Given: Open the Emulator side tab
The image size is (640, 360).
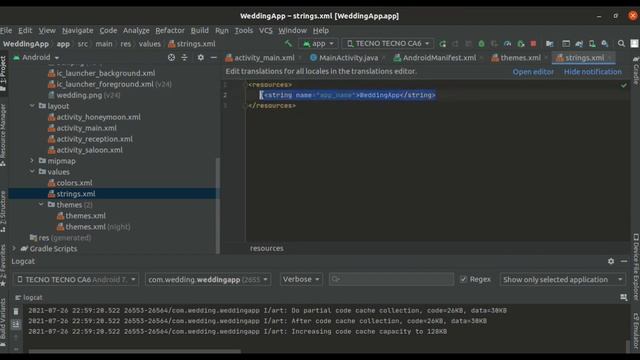Looking at the screenshot, I should point(636,331).
